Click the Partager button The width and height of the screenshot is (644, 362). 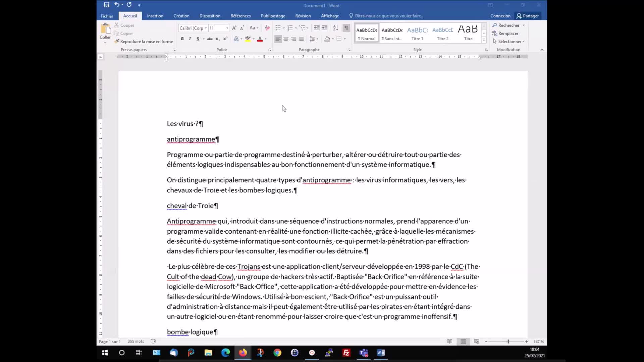(528, 16)
